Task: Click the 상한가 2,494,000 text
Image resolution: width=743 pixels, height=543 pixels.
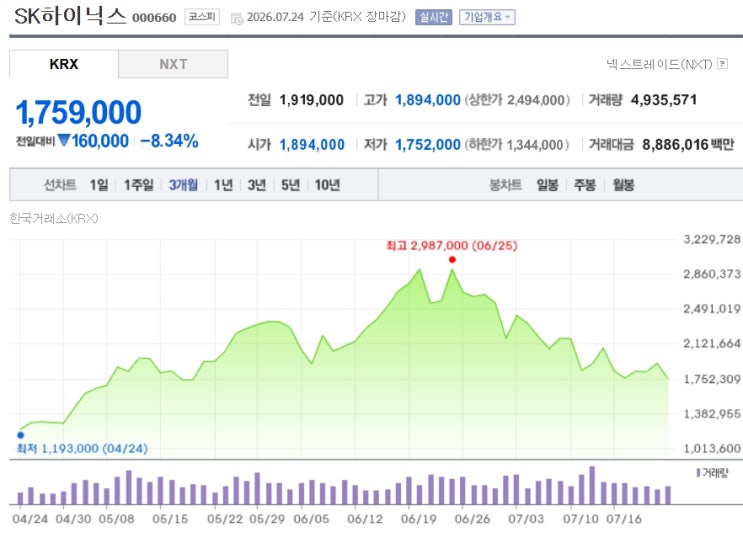Action: [x=517, y=100]
